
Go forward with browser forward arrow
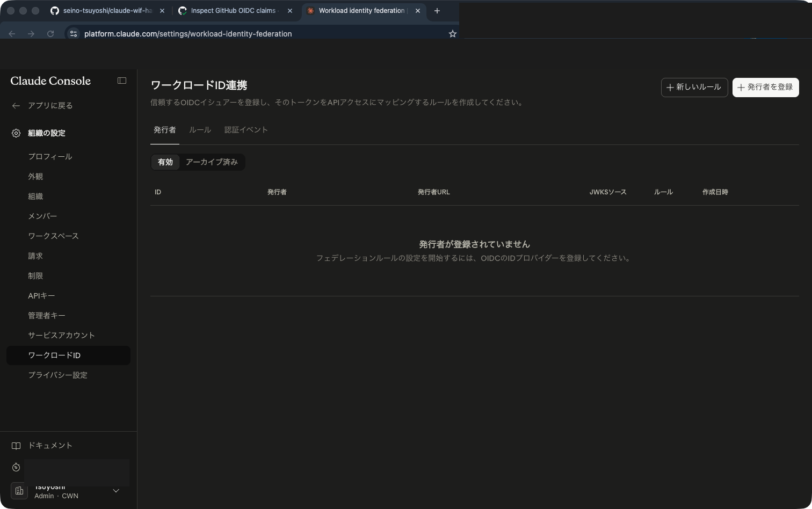pos(31,34)
